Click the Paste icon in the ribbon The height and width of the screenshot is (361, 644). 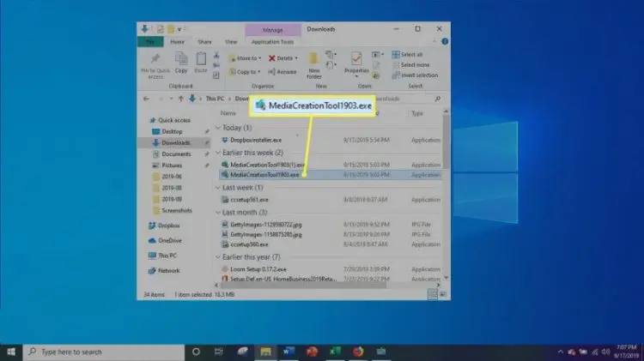click(x=201, y=59)
